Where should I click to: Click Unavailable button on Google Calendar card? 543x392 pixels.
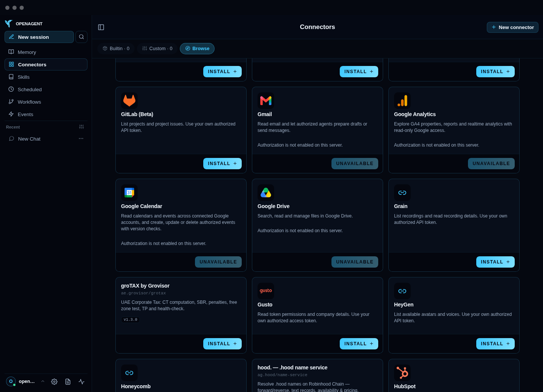pyautogui.click(x=218, y=262)
